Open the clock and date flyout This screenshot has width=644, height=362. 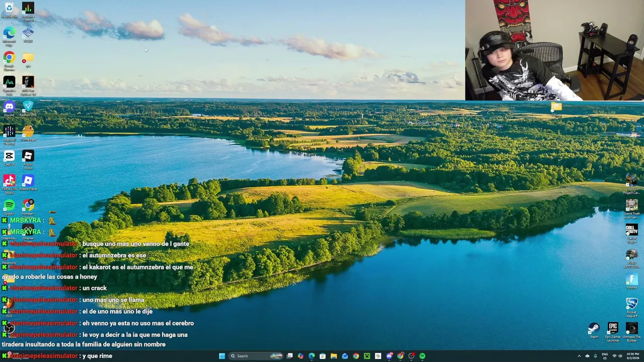click(633, 356)
